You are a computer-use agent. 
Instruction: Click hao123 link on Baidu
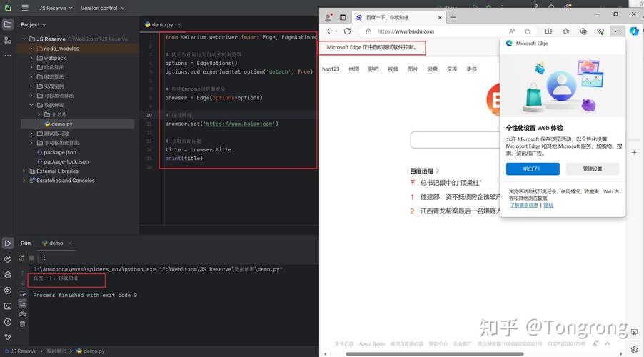click(x=331, y=69)
